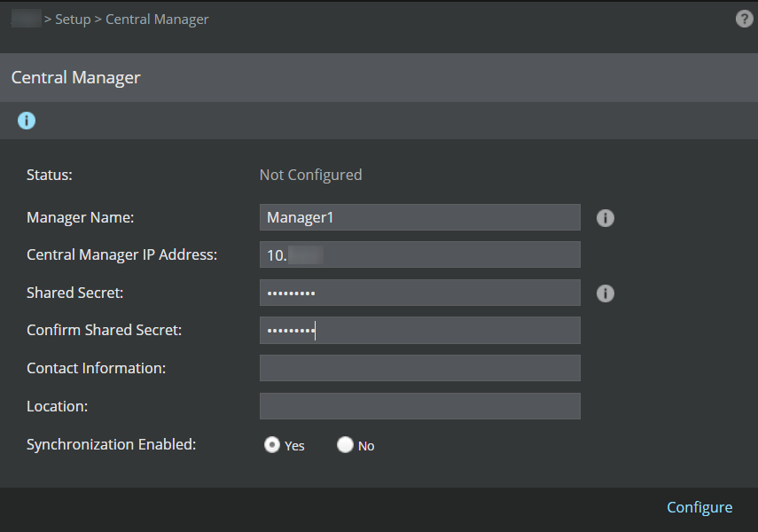Click the 'Synchronization Enabled:' label
The image size is (758, 532).
(111, 444)
